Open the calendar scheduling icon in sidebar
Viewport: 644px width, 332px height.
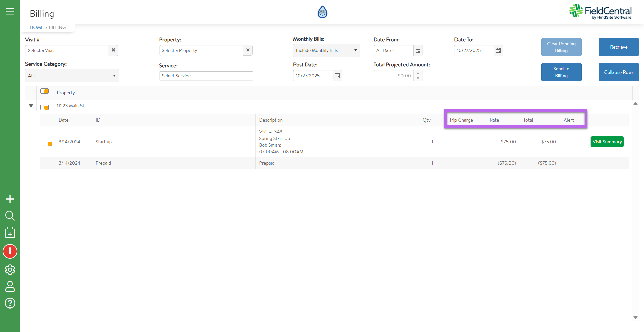[10, 233]
